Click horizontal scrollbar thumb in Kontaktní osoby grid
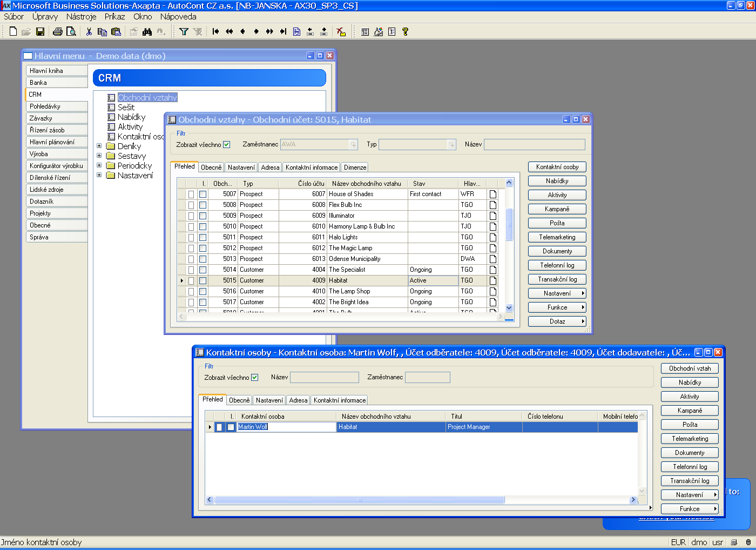This screenshot has width=756, height=550. coord(359,500)
